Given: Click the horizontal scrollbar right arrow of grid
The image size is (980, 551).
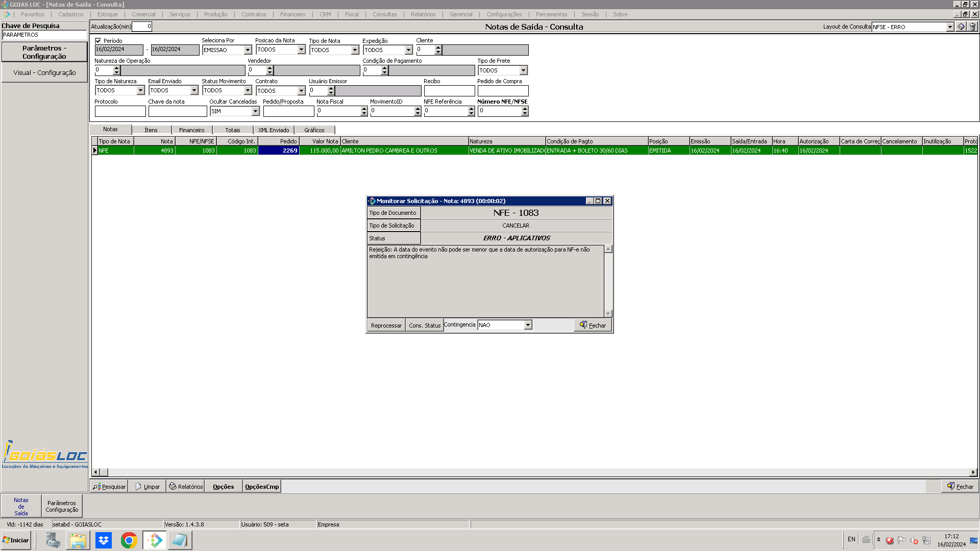Looking at the screenshot, I should tap(973, 472).
